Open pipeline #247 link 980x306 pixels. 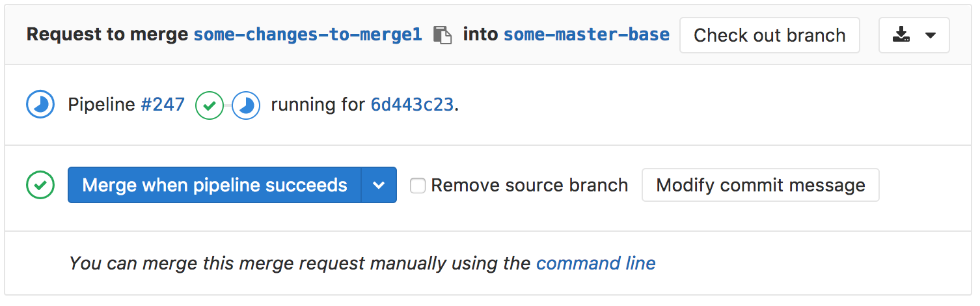coord(163,105)
